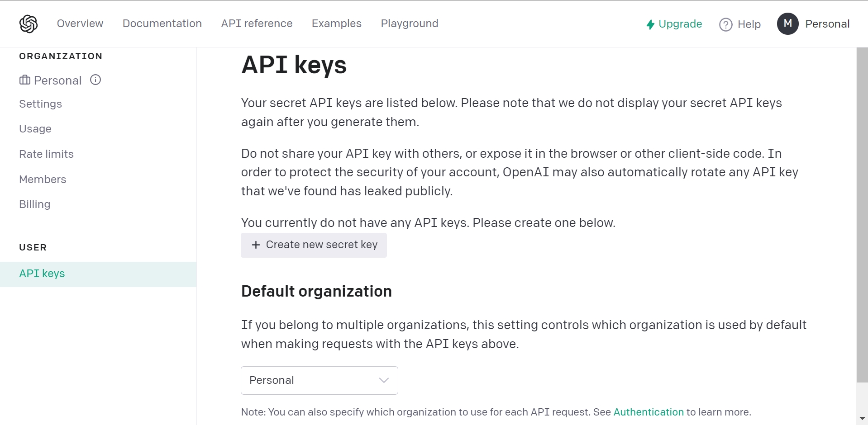
Task: Switch to the Documentation tab
Action: (162, 24)
